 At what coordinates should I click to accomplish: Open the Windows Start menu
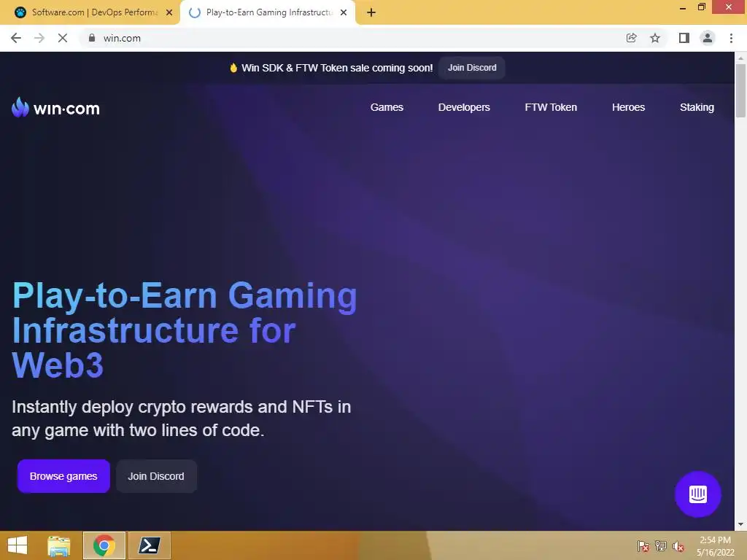coord(18,545)
